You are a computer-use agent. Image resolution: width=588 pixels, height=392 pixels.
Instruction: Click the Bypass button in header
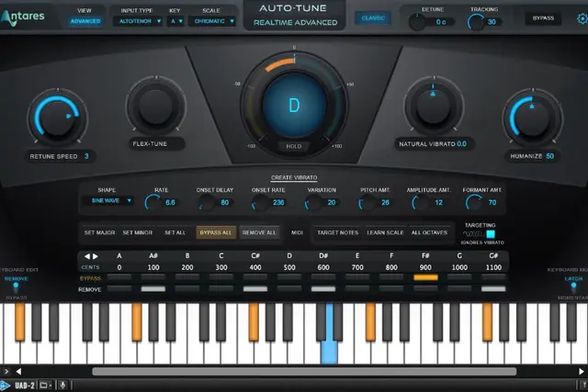pos(543,18)
